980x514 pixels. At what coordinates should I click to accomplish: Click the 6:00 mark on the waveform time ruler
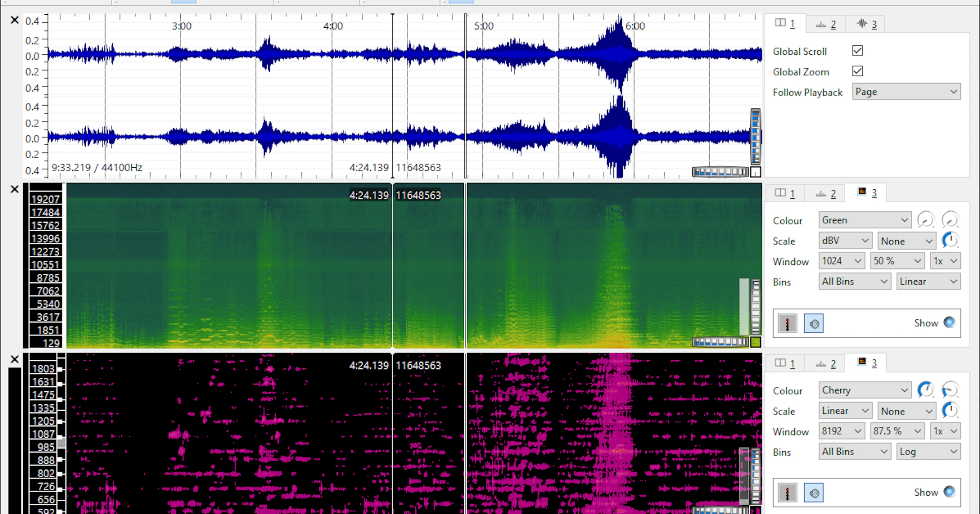635,26
